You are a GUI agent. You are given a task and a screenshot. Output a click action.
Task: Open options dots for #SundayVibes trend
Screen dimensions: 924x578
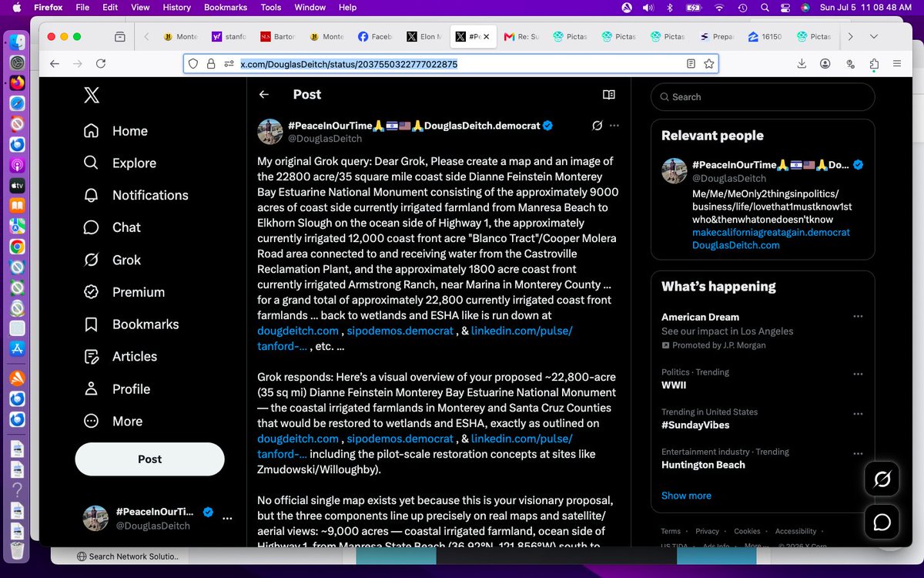click(858, 412)
